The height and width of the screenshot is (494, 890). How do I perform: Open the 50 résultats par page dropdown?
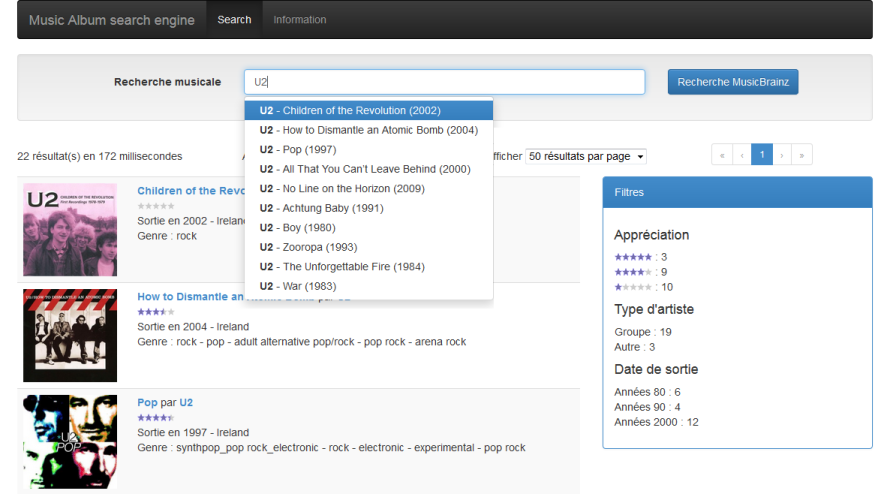pos(586,156)
